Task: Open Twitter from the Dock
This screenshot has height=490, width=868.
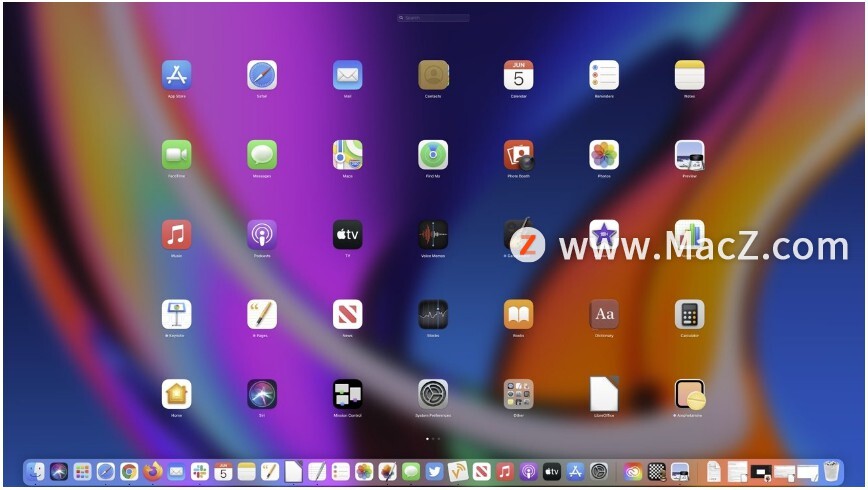Action: [x=435, y=472]
